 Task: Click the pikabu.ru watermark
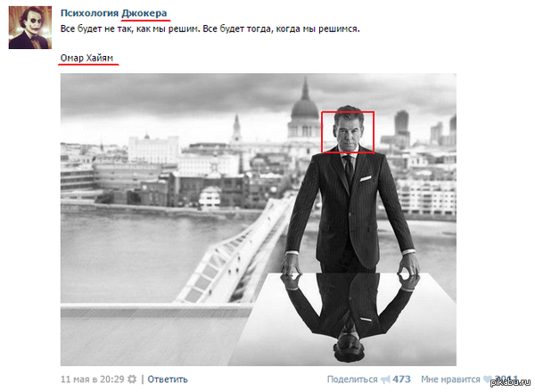[510, 382]
